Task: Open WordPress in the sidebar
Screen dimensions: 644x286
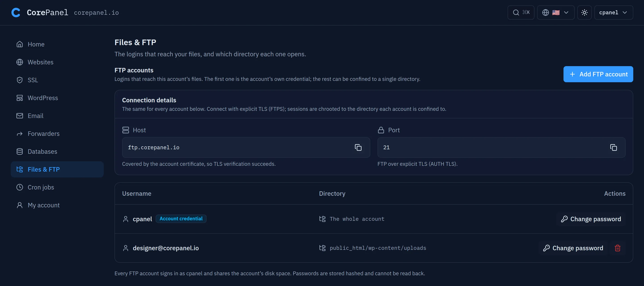Action: tap(57, 98)
